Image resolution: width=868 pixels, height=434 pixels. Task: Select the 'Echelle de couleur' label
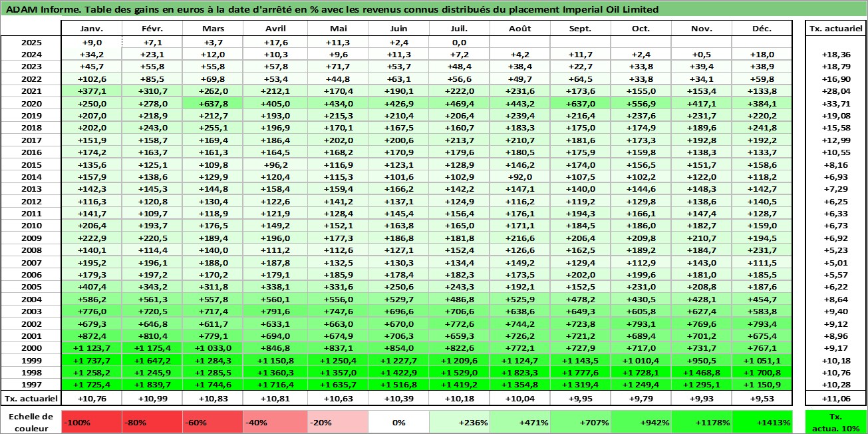pos(31,422)
